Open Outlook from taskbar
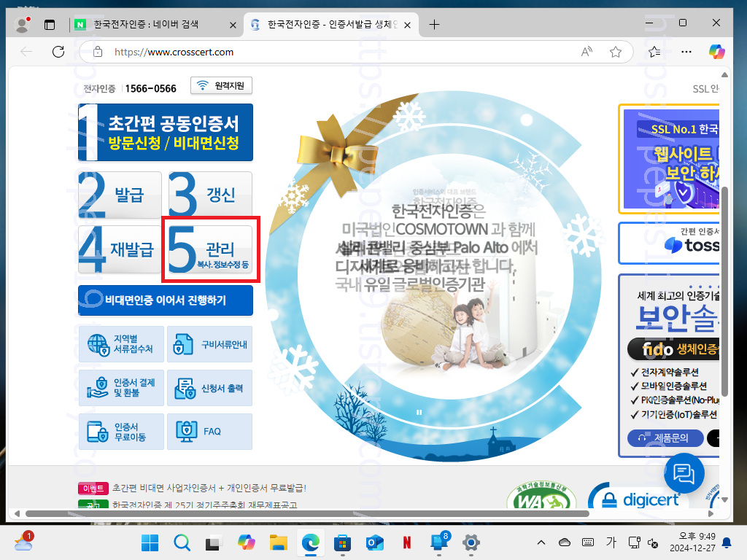Screen dimensions: 747x560 click(x=374, y=542)
